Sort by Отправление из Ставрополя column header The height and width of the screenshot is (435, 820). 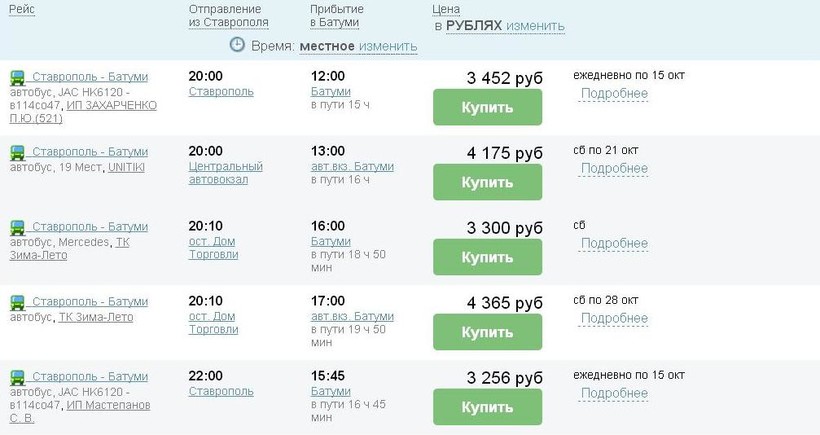pyautogui.click(x=228, y=15)
